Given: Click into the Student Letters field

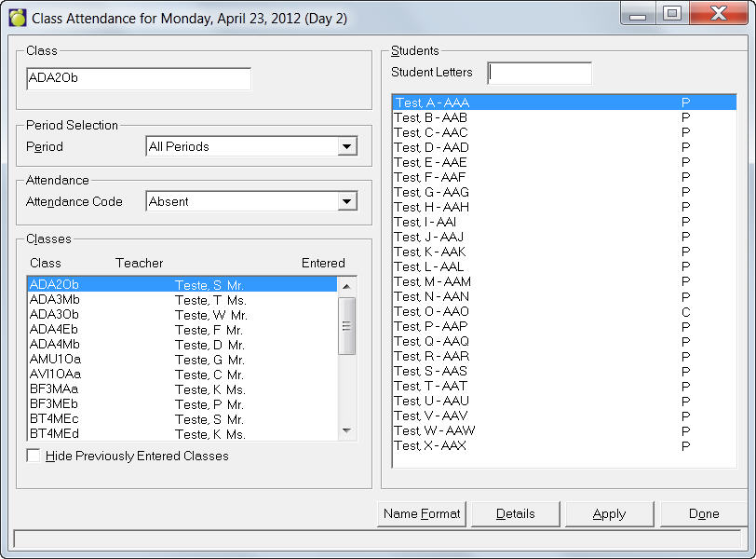Looking at the screenshot, I should (x=539, y=73).
